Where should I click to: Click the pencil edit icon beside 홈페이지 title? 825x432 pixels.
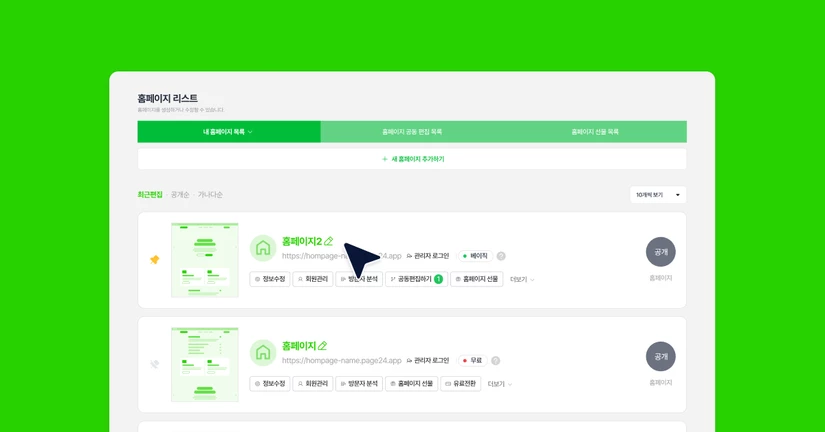tap(323, 346)
